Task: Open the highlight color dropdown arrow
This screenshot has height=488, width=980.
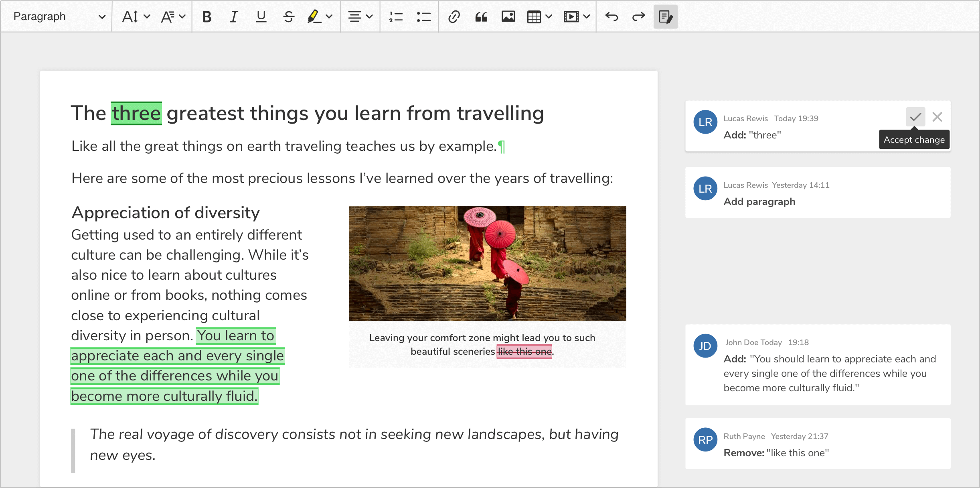Action: coord(329,16)
